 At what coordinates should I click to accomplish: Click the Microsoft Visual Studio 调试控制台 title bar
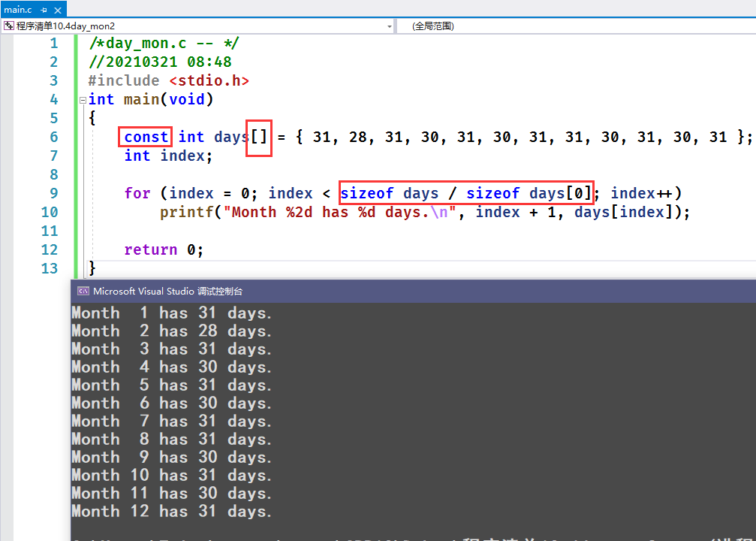pyautogui.click(x=413, y=291)
